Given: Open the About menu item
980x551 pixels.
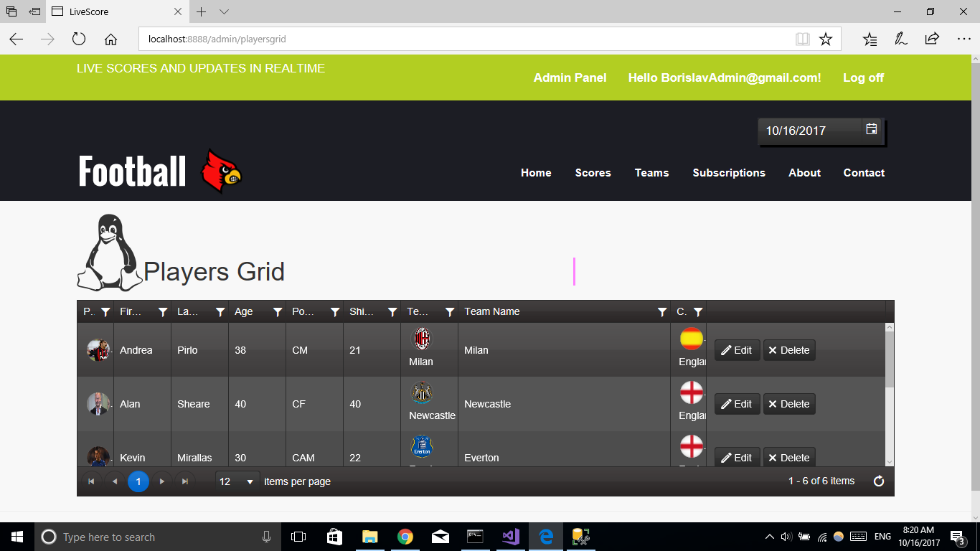Looking at the screenshot, I should [x=804, y=173].
